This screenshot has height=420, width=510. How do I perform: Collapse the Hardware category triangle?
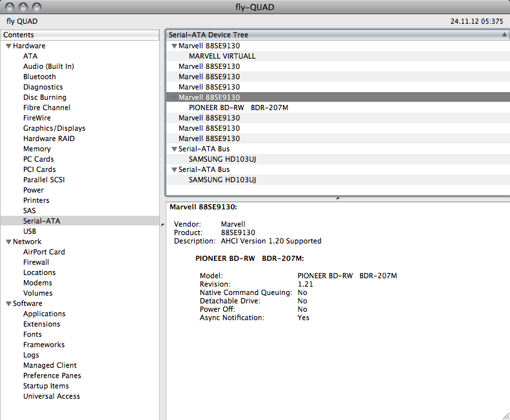[x=8, y=46]
